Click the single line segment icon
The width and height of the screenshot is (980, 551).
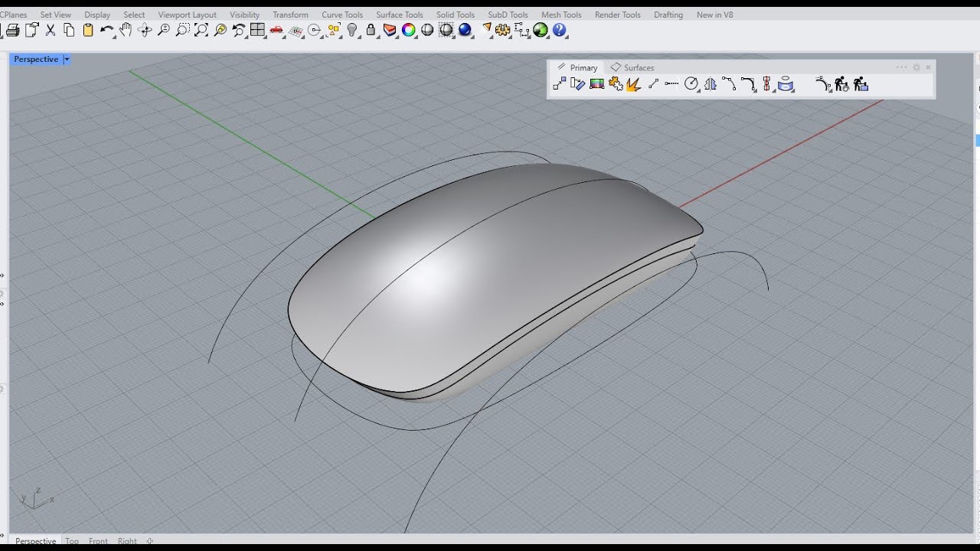[653, 84]
